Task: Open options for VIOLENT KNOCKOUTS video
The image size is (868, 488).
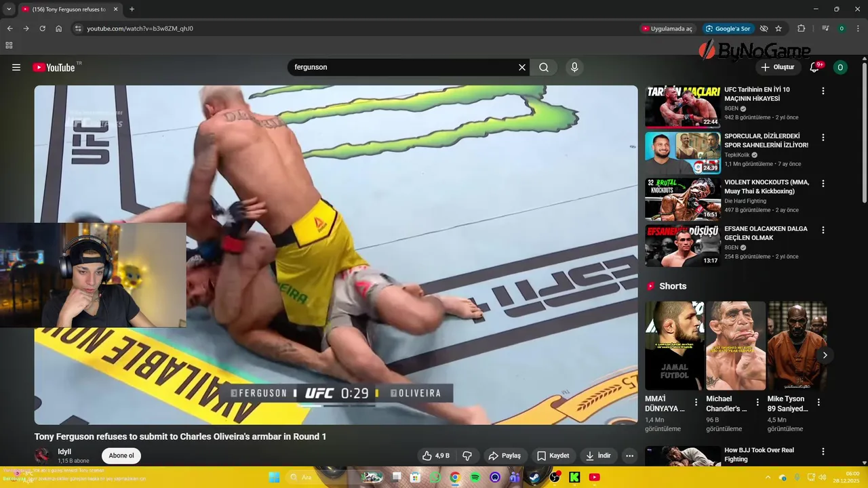Action: tap(823, 184)
